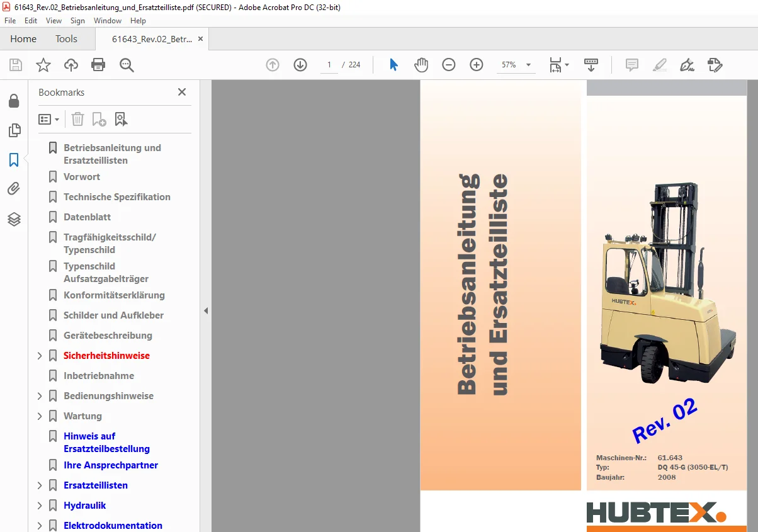This screenshot has width=758, height=532.
Task: Open Schilder und Aufkleber bookmark
Action: click(x=113, y=315)
